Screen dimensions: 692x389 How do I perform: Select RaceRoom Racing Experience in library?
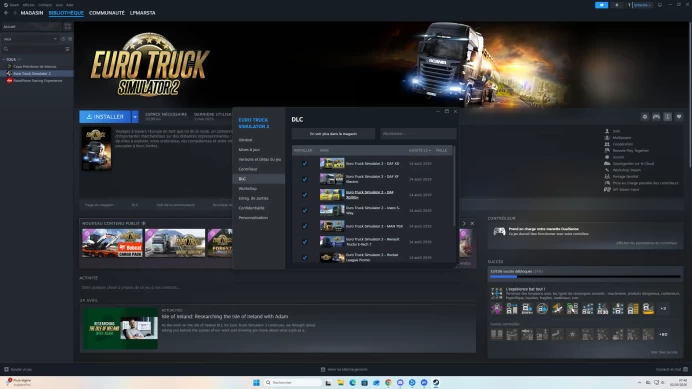(x=38, y=81)
